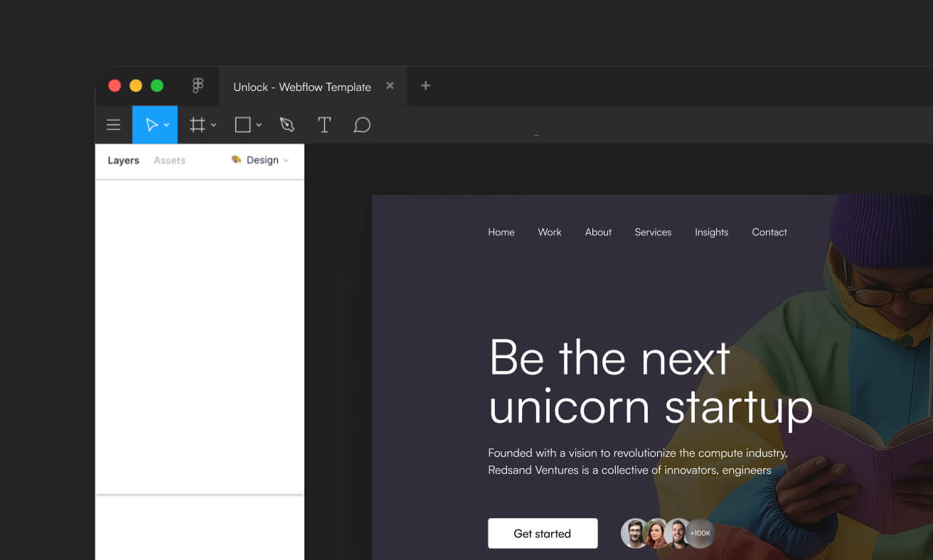Select the Move tool arrow
Image resolution: width=933 pixels, height=560 pixels.
(151, 125)
